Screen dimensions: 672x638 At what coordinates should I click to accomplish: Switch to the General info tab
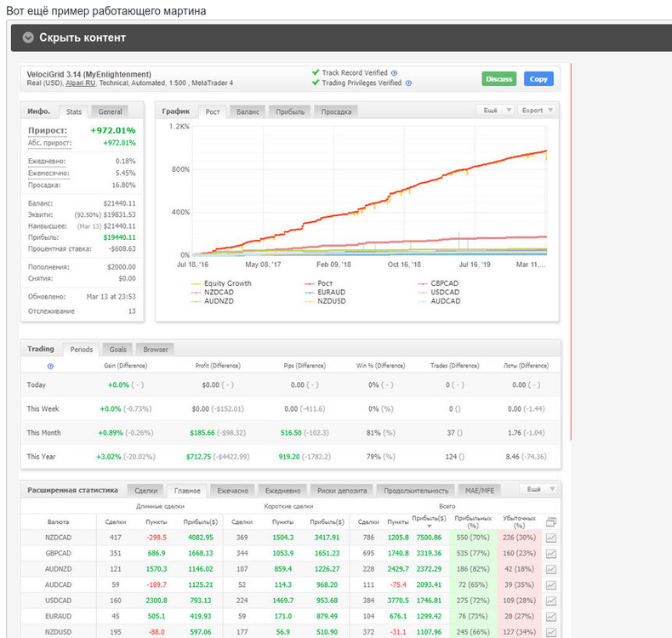[x=110, y=111]
